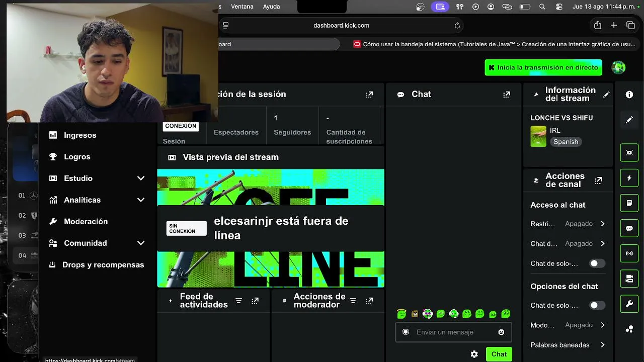The width and height of the screenshot is (644, 362).
Task: Click the LONCHE VS SHIFU stream title
Action: [561, 118]
